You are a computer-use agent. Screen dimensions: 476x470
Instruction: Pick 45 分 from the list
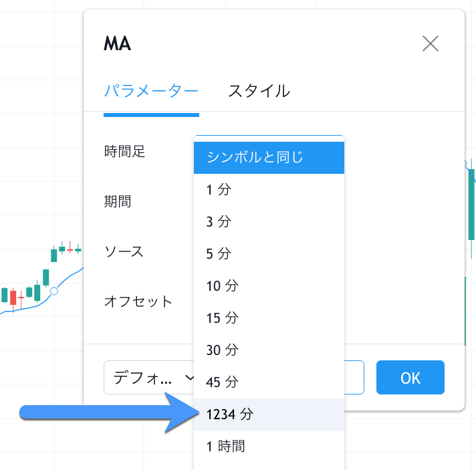269,382
